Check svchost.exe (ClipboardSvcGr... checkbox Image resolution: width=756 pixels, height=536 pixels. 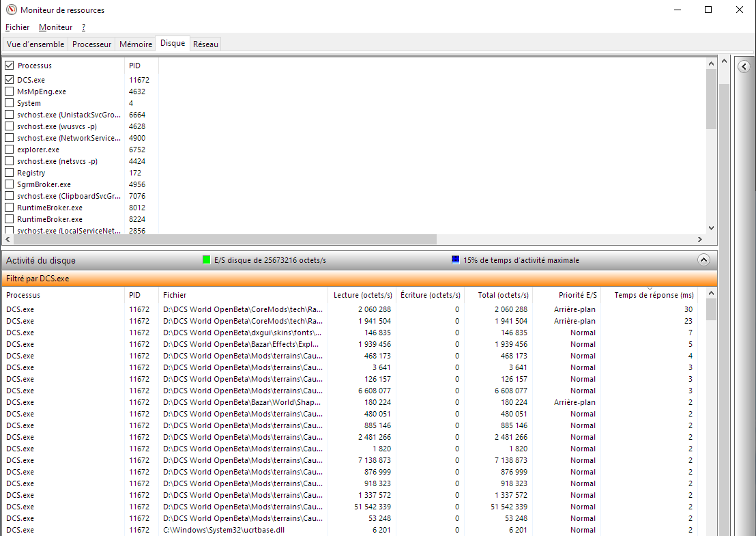pyautogui.click(x=9, y=195)
